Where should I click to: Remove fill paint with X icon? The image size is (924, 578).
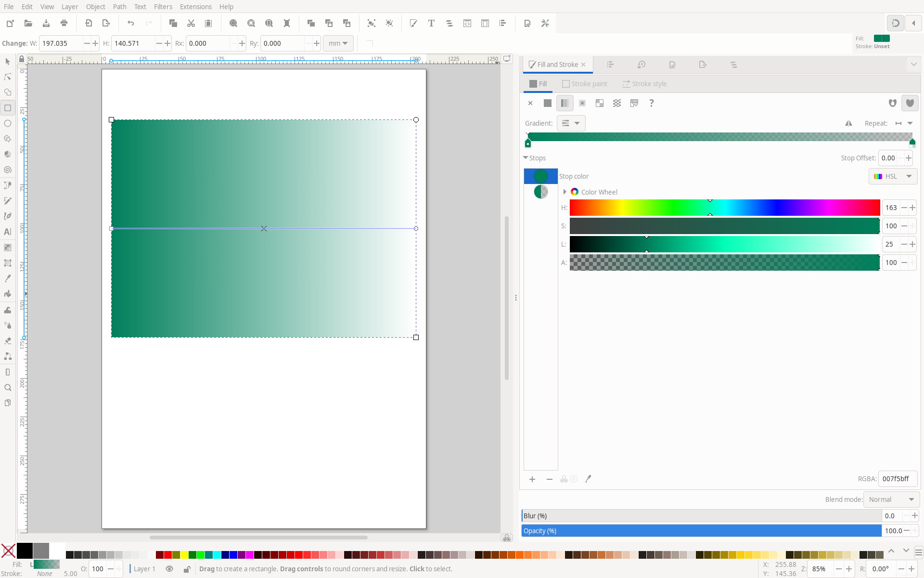(530, 103)
